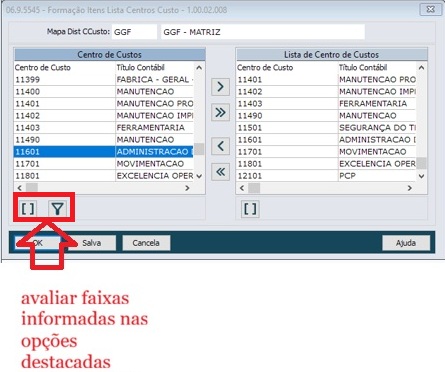Select row 11401 in Centro de Custos
Screen dimensions: 445x372
[104, 104]
